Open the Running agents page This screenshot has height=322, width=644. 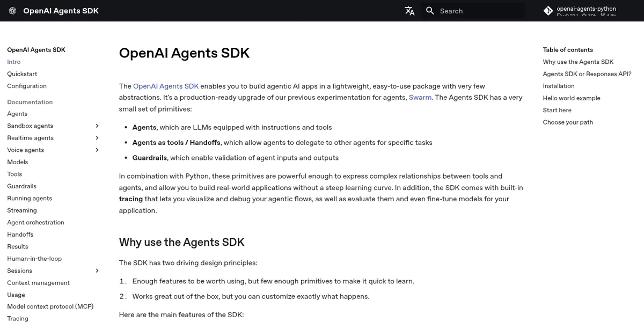pyautogui.click(x=30, y=198)
